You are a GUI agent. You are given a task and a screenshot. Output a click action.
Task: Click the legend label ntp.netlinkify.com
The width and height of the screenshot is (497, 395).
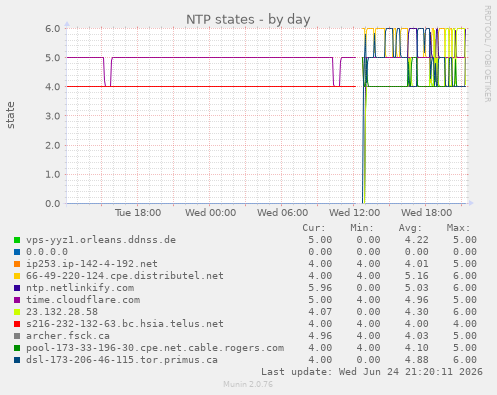(x=80, y=288)
